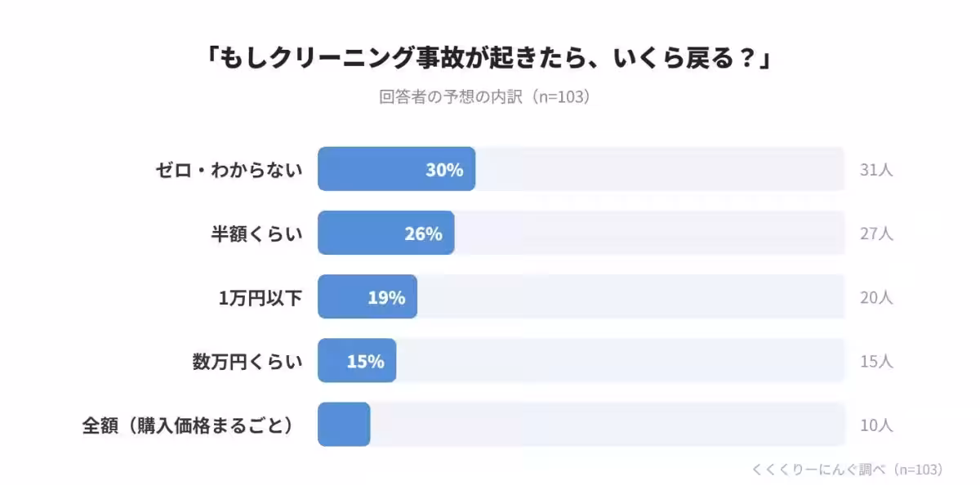Click the 15人 respondent count

(876, 361)
